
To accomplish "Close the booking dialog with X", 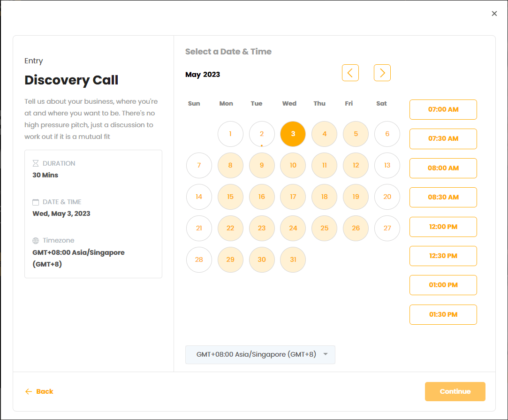I will 494,14.
